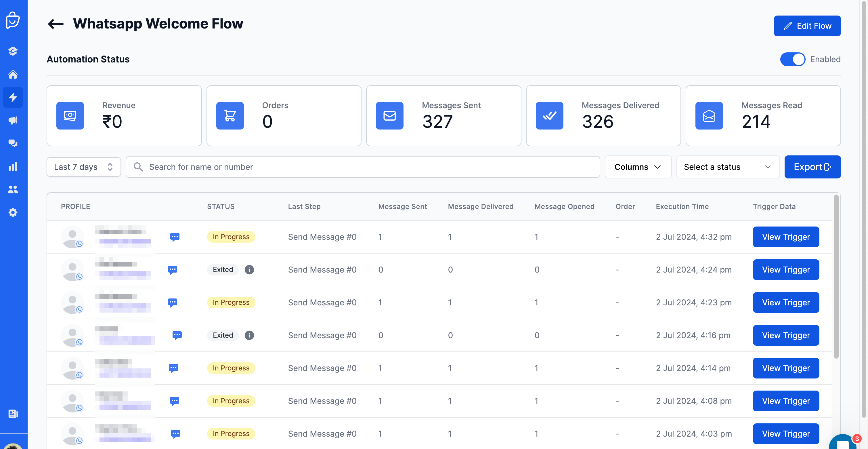868x449 pixels.
Task: Open chat icon for 4:03 pm row
Action: (175, 433)
